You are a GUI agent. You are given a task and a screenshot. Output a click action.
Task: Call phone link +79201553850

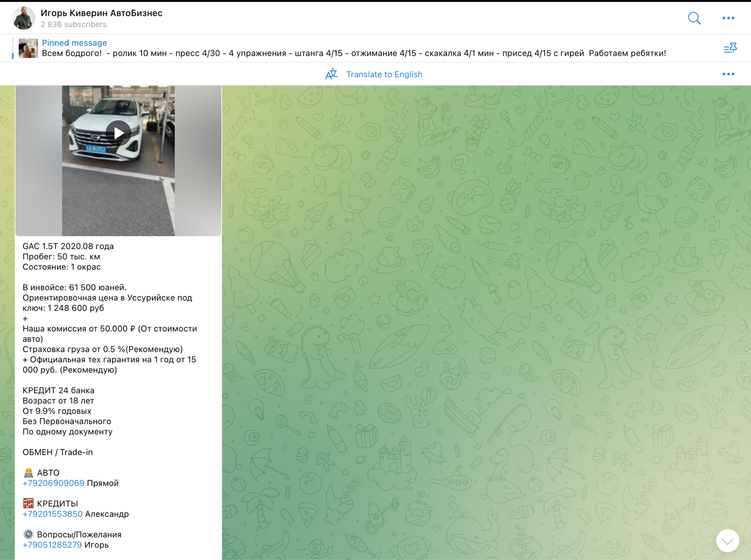(x=52, y=514)
